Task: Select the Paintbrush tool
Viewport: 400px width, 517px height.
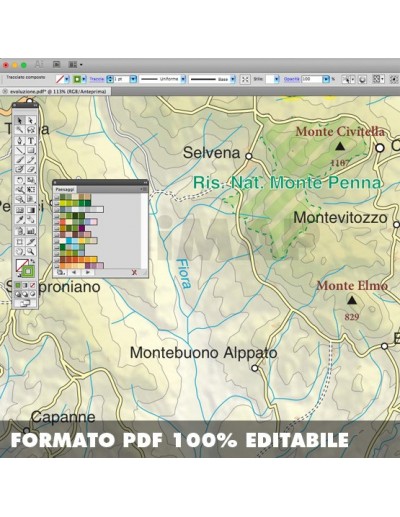Action: (20, 160)
